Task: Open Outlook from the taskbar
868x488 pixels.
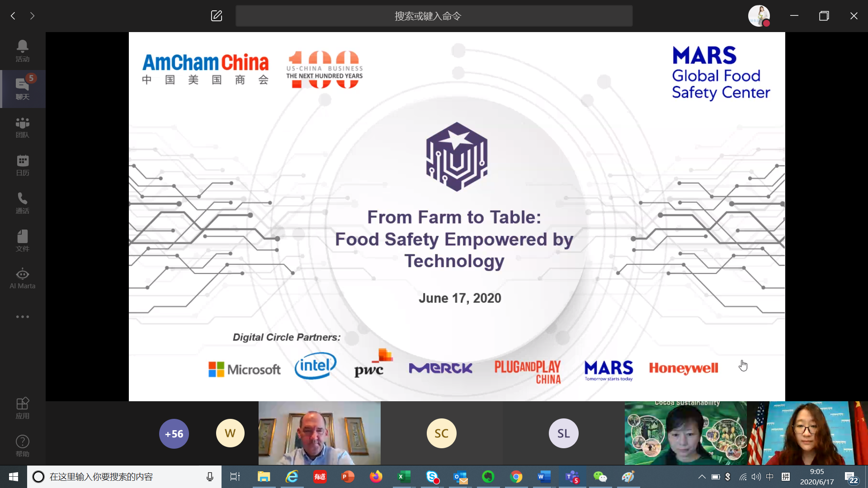Action: pyautogui.click(x=460, y=477)
